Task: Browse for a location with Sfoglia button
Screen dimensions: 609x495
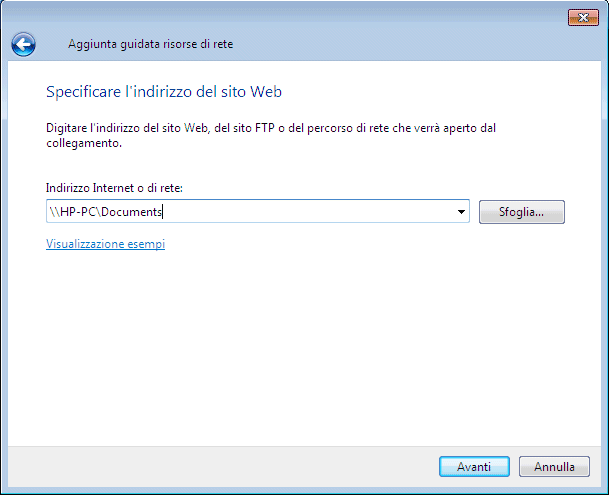Action: [522, 212]
